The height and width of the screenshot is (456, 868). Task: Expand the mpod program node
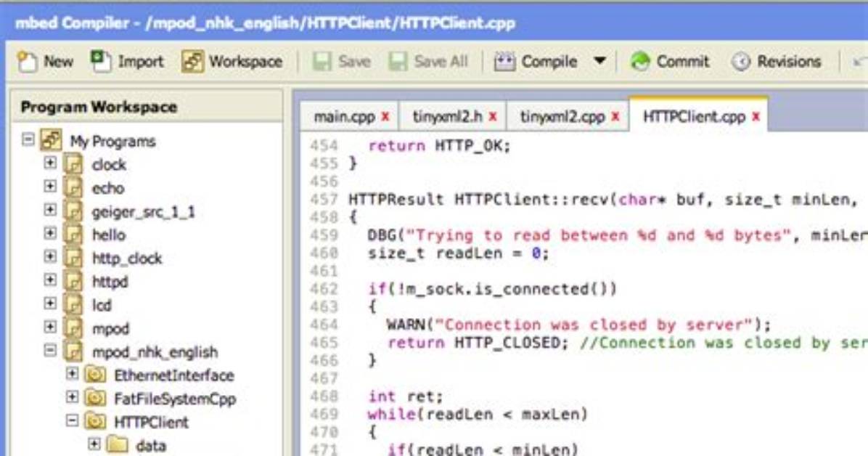tap(50, 326)
